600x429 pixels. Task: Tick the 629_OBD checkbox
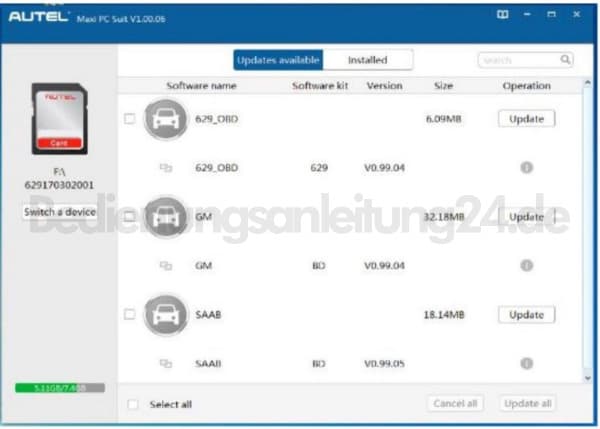click(x=130, y=119)
